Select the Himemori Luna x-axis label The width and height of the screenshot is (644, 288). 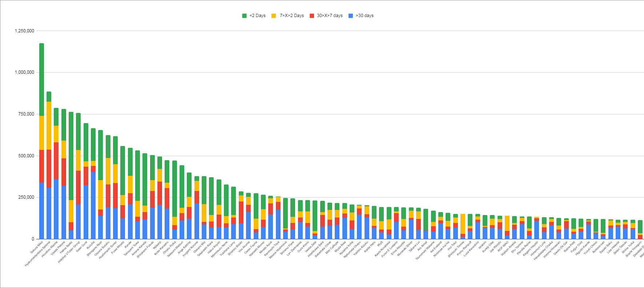(x=538, y=248)
